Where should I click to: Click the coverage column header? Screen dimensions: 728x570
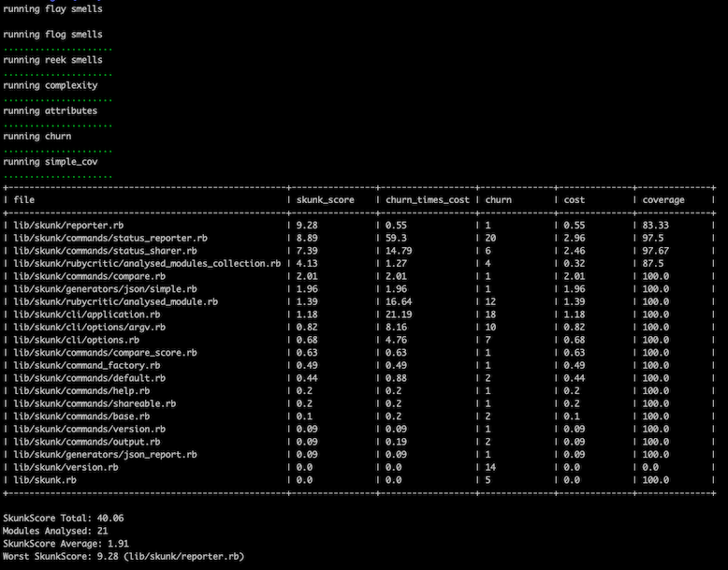tap(662, 200)
